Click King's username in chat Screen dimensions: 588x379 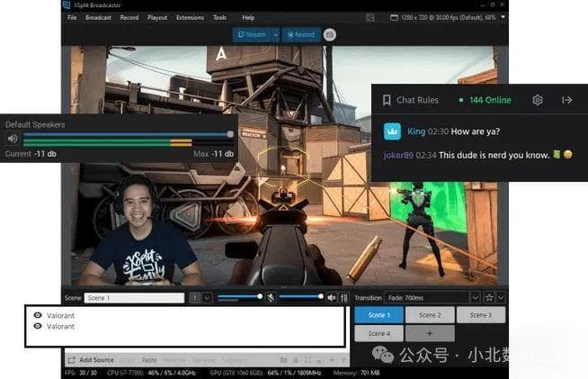(416, 131)
